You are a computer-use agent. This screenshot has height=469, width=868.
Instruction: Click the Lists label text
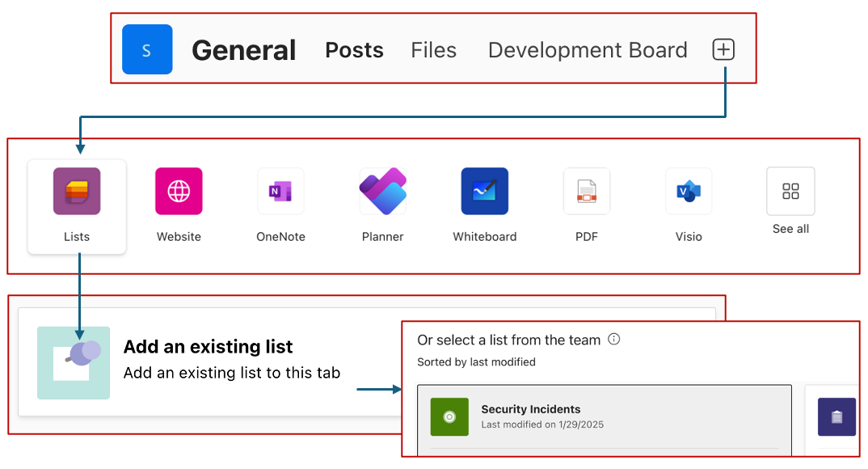pos(77,236)
